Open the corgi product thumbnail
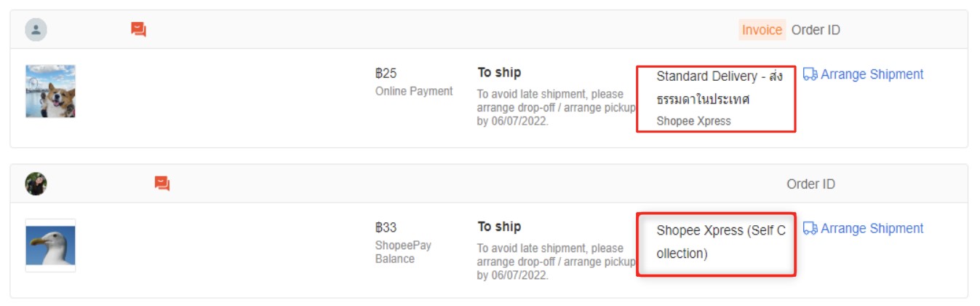The height and width of the screenshot is (306, 980). (x=50, y=91)
